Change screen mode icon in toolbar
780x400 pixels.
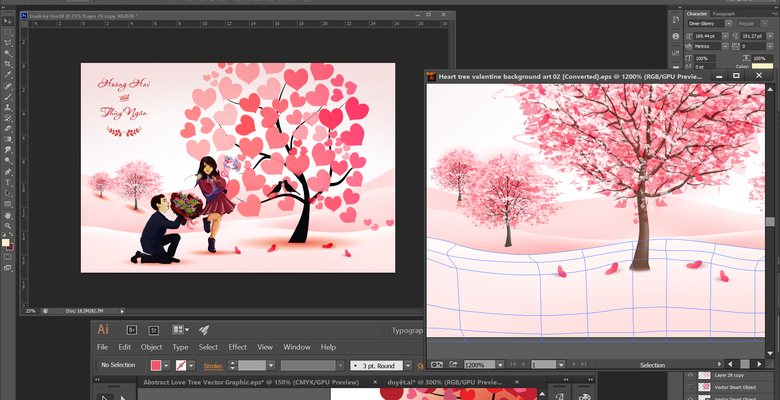8,268
